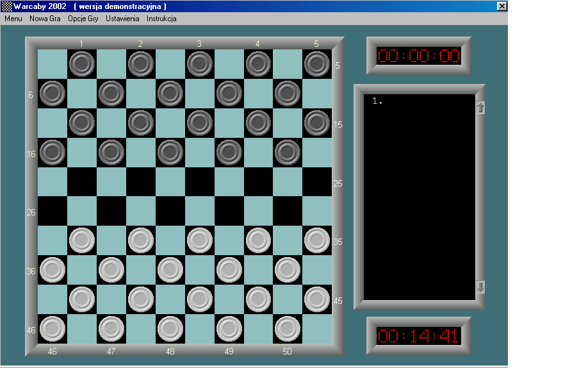This screenshot has width=588, height=368.
Task: Select the white piece on square 36
Action: click(53, 270)
